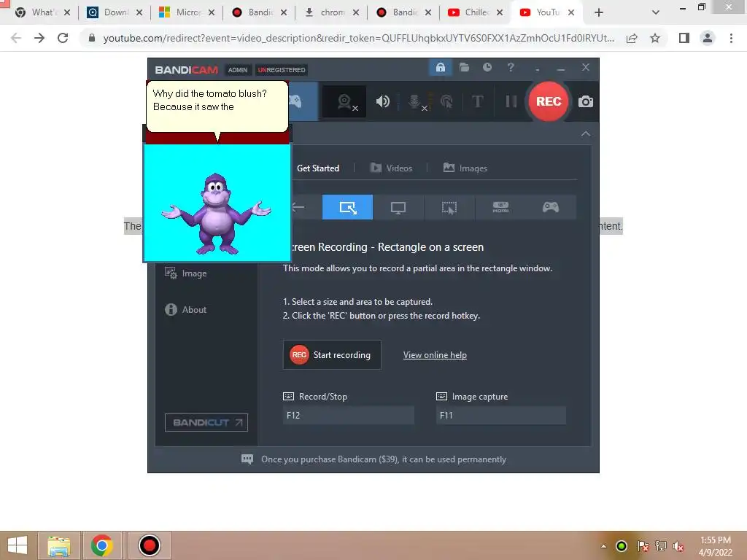Image resolution: width=747 pixels, height=560 pixels.
Task: Open the Bandicam output folder icon
Action: [464, 68]
